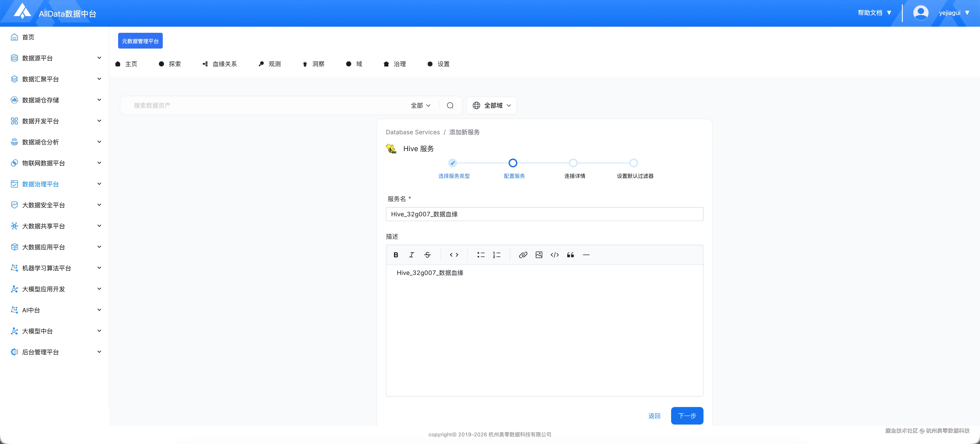Image resolution: width=980 pixels, height=444 pixels.
Task: Click the 大数据共享平台 sidebar icon
Action: (x=14, y=226)
